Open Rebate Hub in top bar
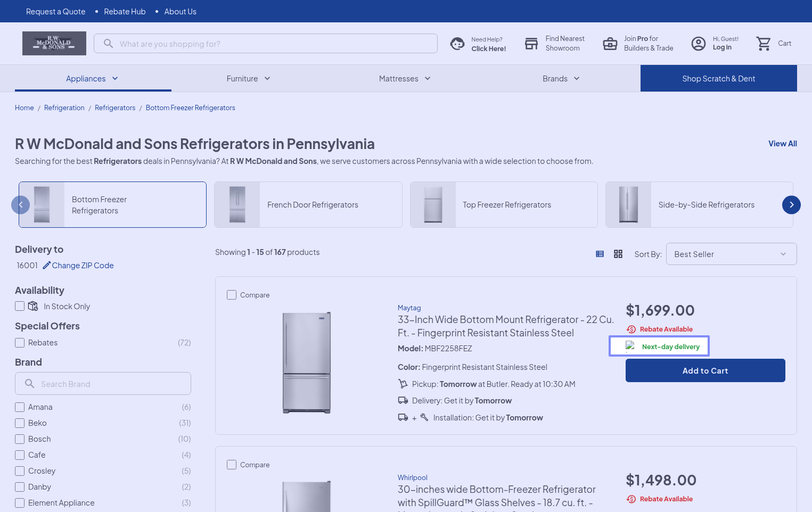 [125, 12]
